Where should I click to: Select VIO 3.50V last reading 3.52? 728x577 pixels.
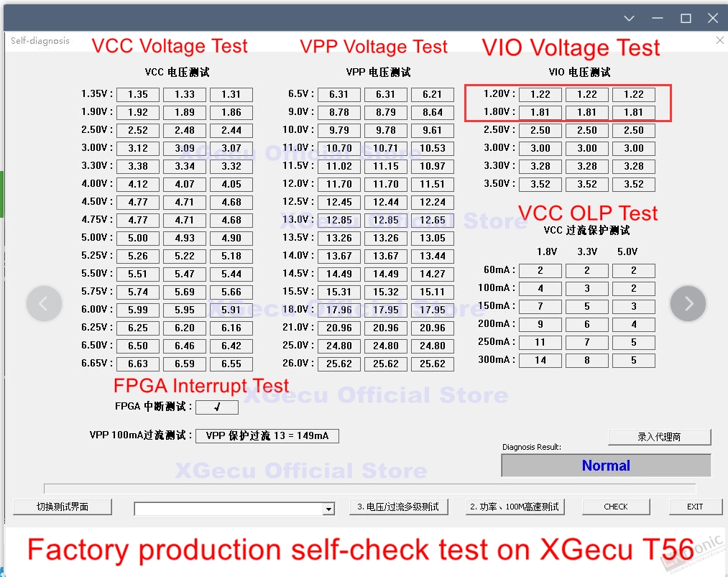click(x=634, y=184)
